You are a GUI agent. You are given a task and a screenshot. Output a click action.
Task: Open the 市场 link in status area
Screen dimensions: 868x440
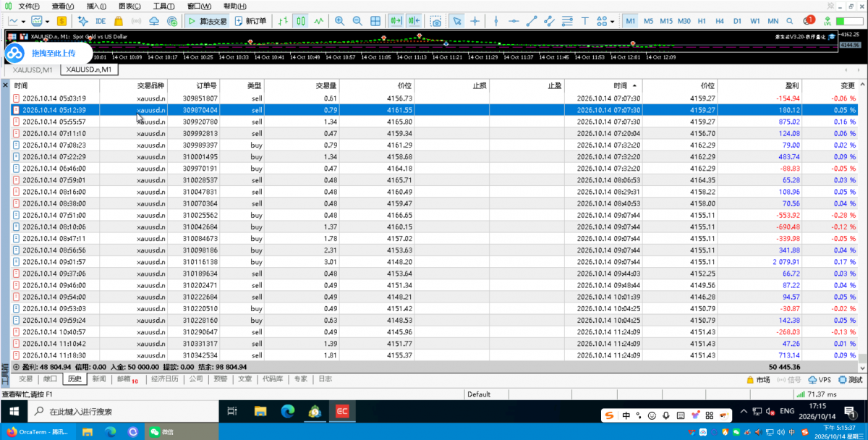tap(758, 380)
